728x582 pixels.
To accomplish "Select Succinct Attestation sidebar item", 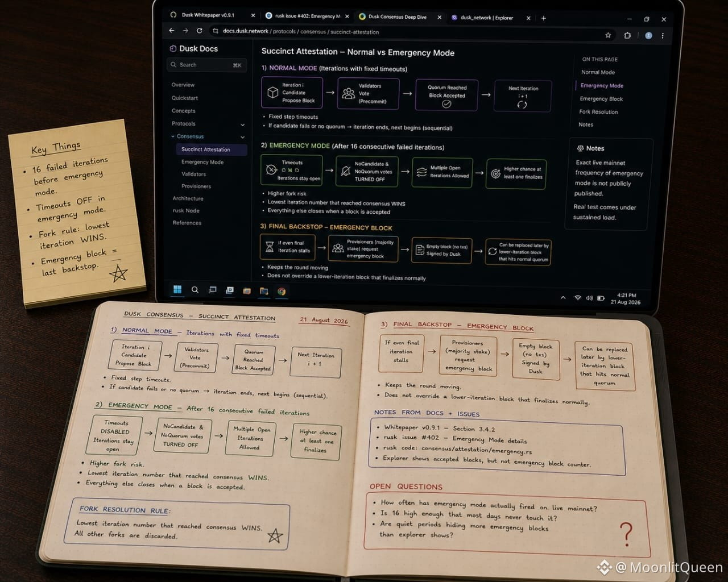I will pyautogui.click(x=211, y=149).
